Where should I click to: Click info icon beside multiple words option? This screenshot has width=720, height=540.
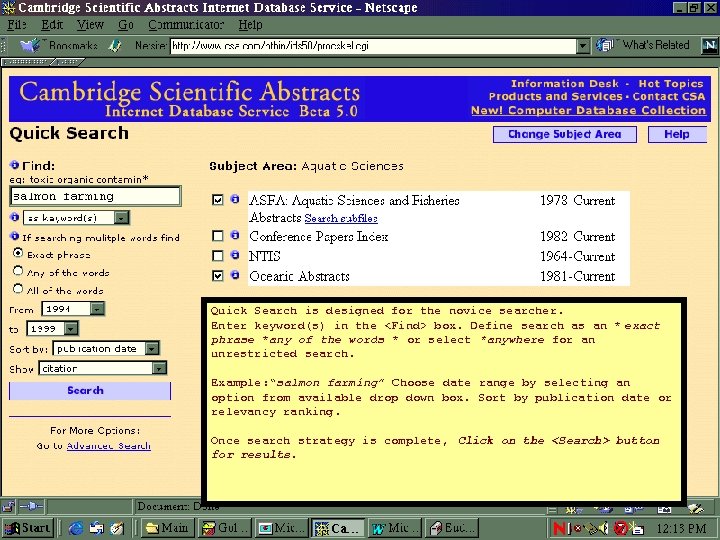pyautogui.click(x=14, y=236)
